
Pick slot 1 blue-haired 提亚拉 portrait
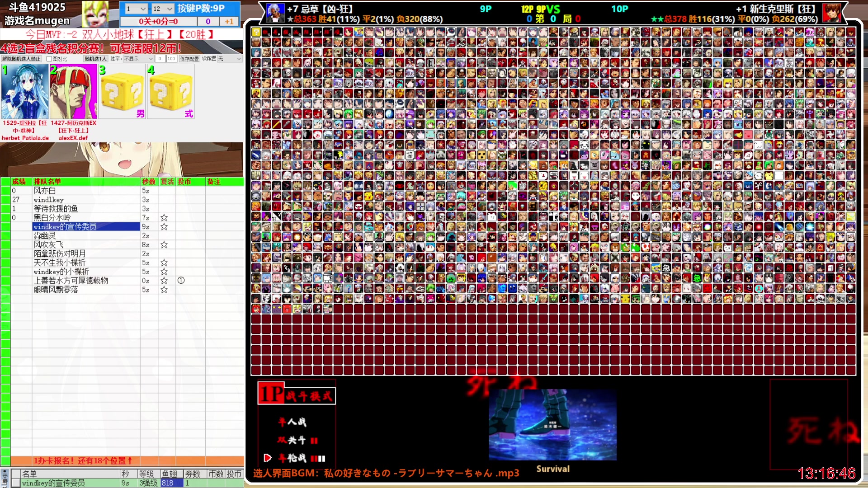pyautogui.click(x=25, y=91)
